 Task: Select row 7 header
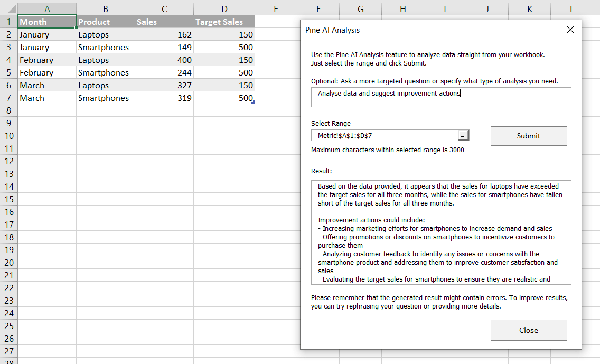8,98
